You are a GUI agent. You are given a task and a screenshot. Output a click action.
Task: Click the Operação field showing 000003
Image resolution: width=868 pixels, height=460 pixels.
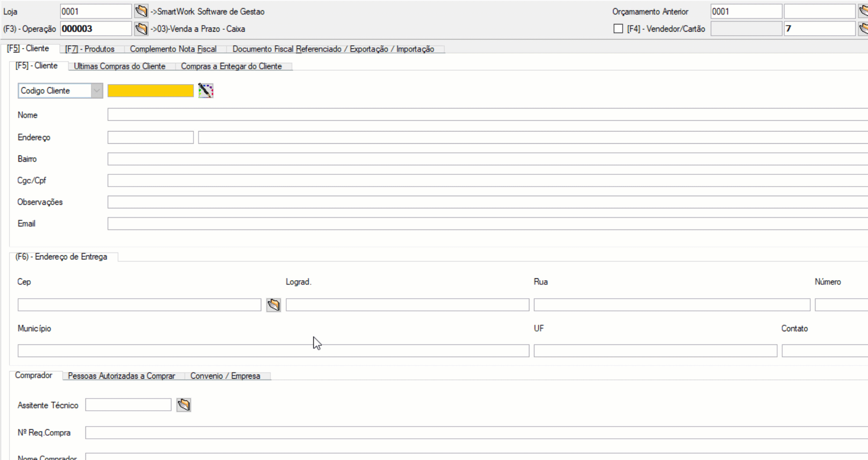pos(96,29)
